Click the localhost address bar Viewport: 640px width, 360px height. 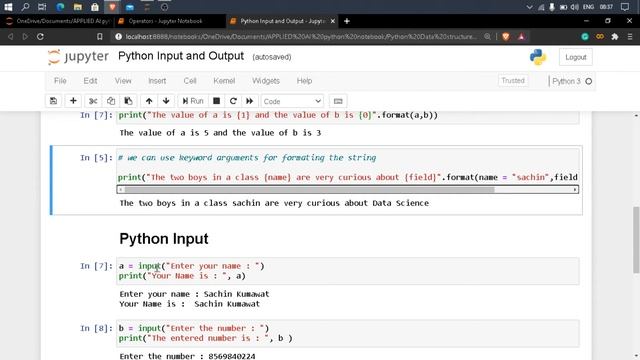point(301,36)
